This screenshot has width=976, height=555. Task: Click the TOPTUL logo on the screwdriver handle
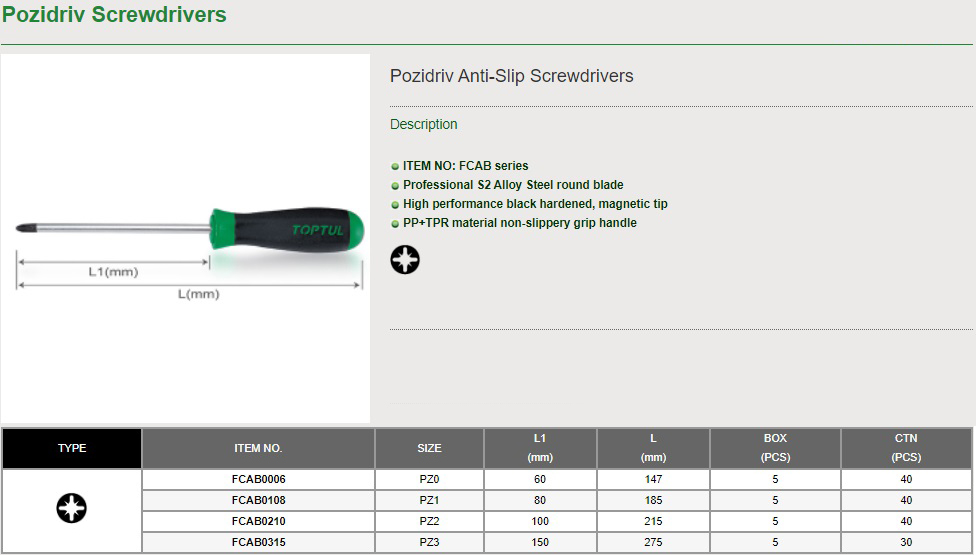click(317, 230)
